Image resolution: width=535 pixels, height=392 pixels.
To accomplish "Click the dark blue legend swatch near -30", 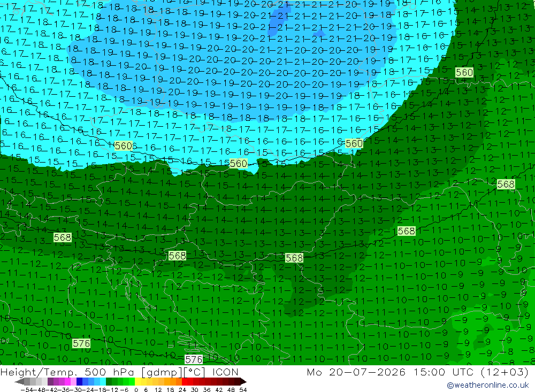I will tap(79, 381).
